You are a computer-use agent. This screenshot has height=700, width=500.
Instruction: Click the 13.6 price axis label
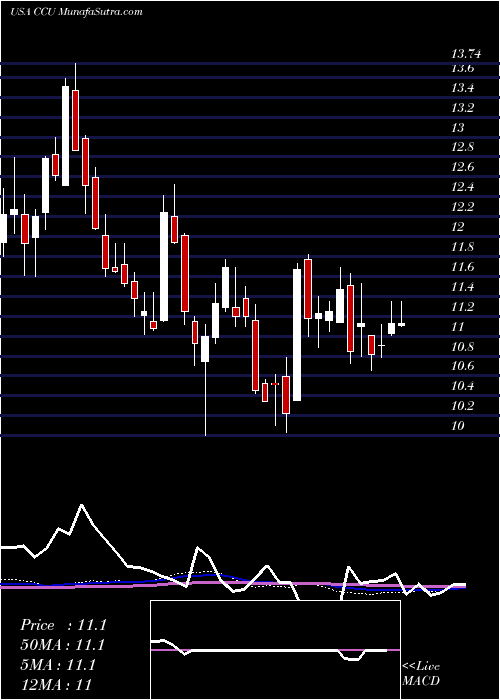pyautogui.click(x=462, y=68)
